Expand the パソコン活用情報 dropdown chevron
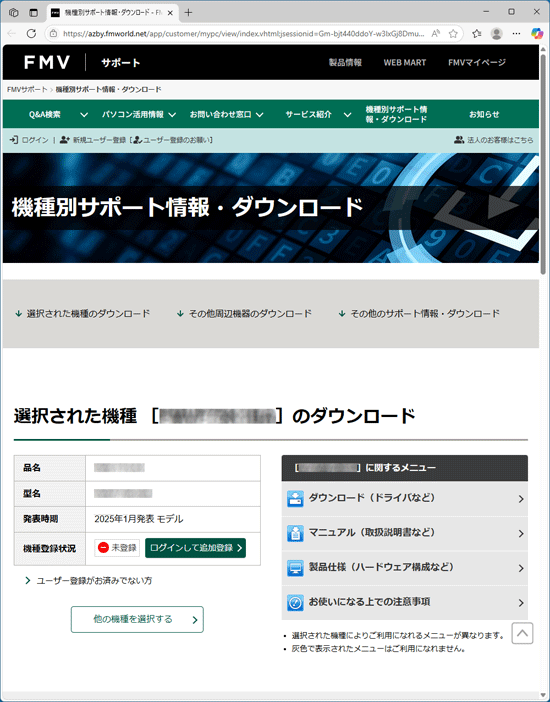 click(172, 115)
